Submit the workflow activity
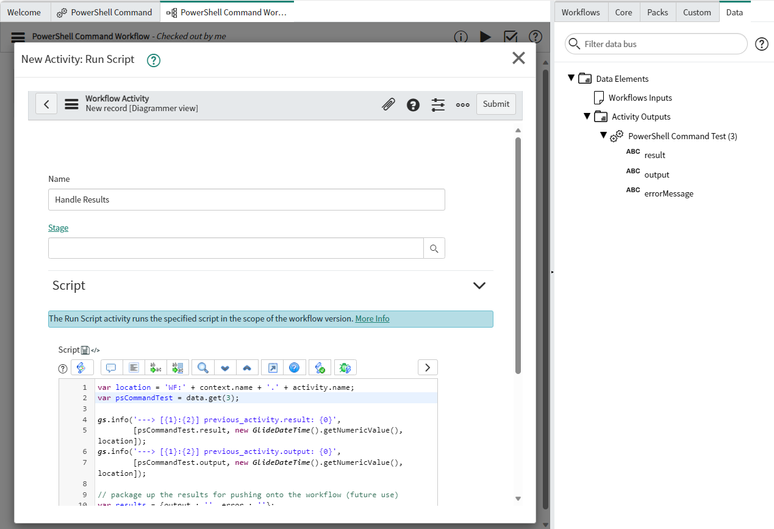This screenshot has height=529, width=774. point(496,104)
